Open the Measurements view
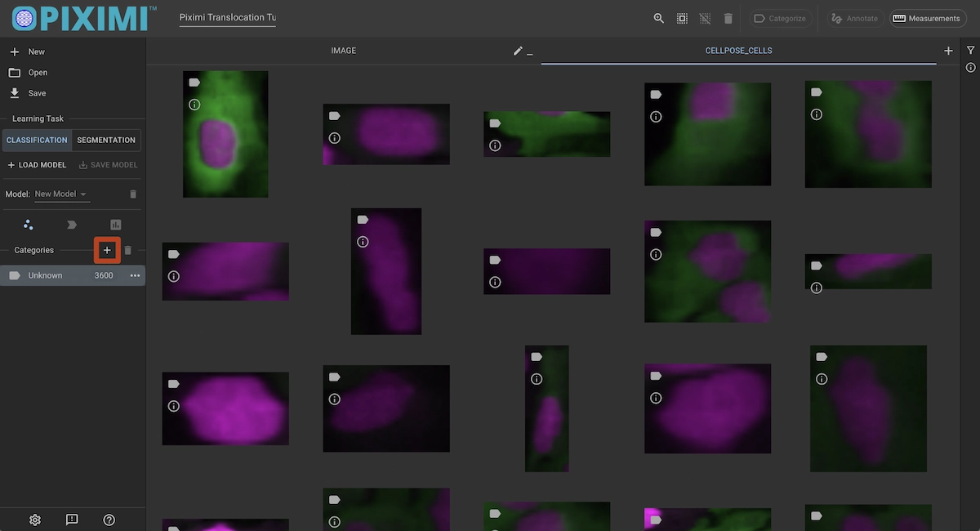The image size is (980, 531). tap(926, 18)
